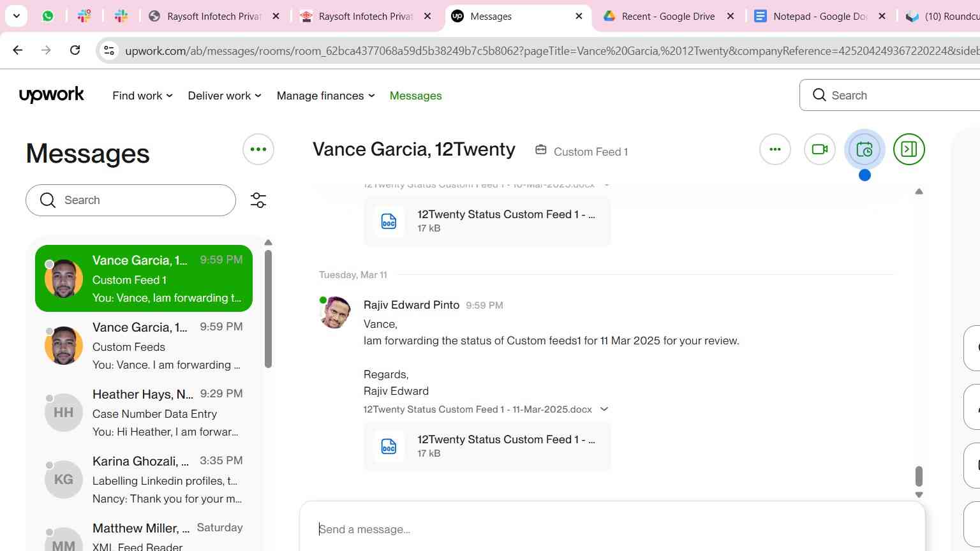Click the Tuesday, Mar 11 date label
Screen dimensions: 980x551
(353, 275)
